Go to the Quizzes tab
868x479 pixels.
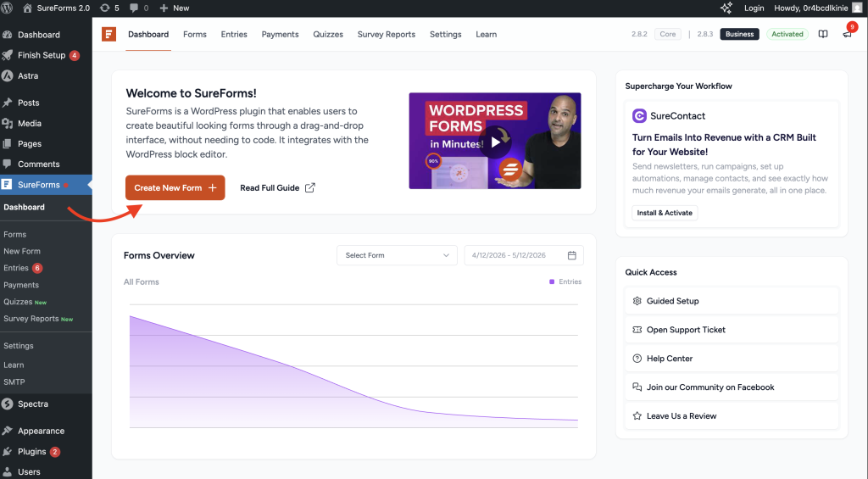[x=328, y=34]
